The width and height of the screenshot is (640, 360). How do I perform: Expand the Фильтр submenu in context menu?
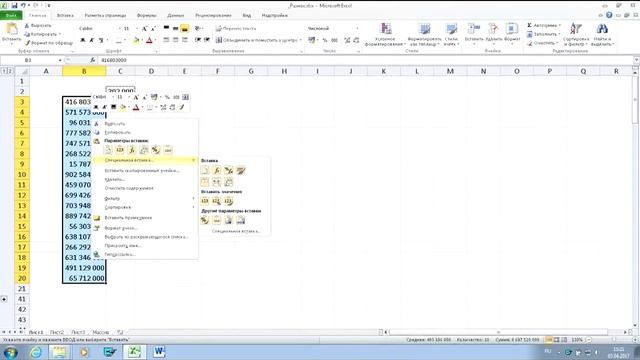click(193, 198)
